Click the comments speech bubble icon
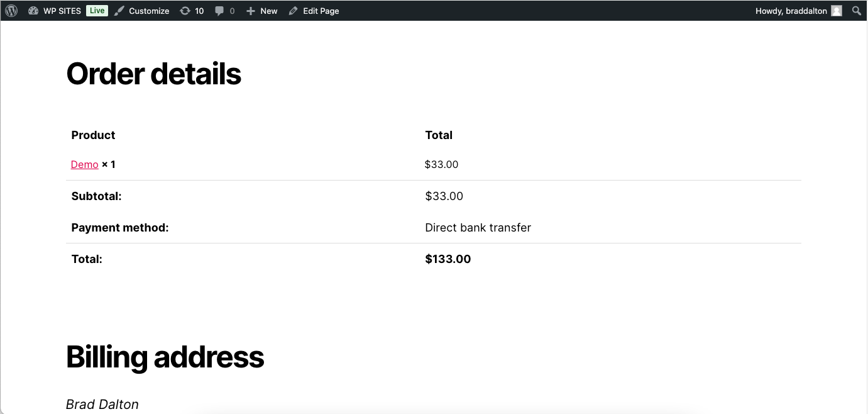This screenshot has height=414, width=868. 219,11
